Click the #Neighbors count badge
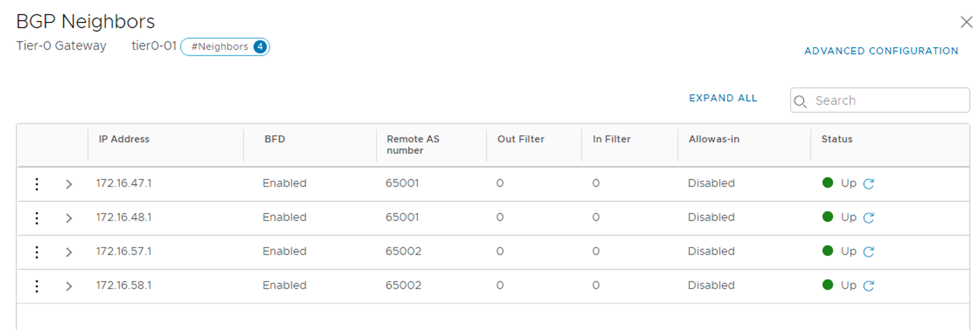The width and height of the screenshot is (980, 330). 225,47
